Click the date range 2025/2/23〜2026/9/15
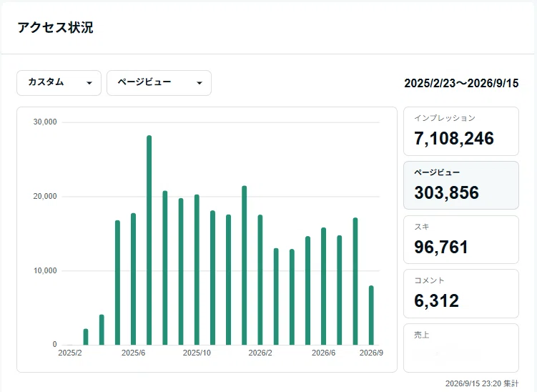 pyautogui.click(x=461, y=83)
